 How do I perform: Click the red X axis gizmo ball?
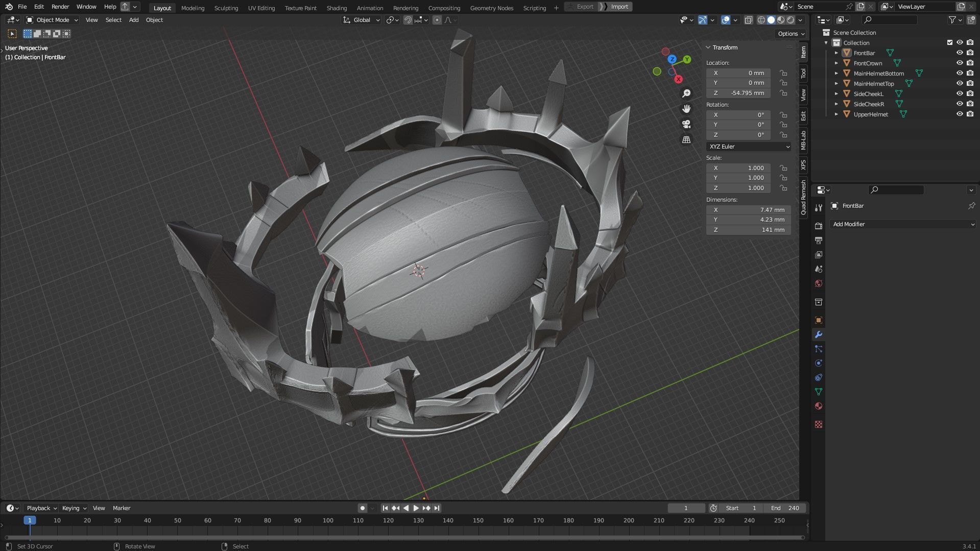[678, 79]
